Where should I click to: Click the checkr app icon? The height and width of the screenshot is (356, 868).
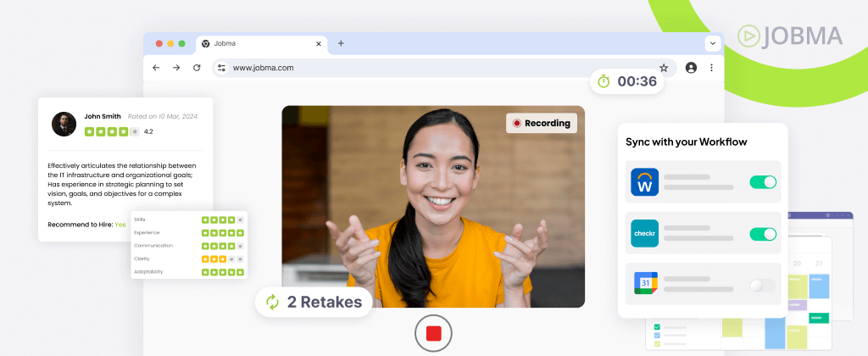tap(644, 234)
